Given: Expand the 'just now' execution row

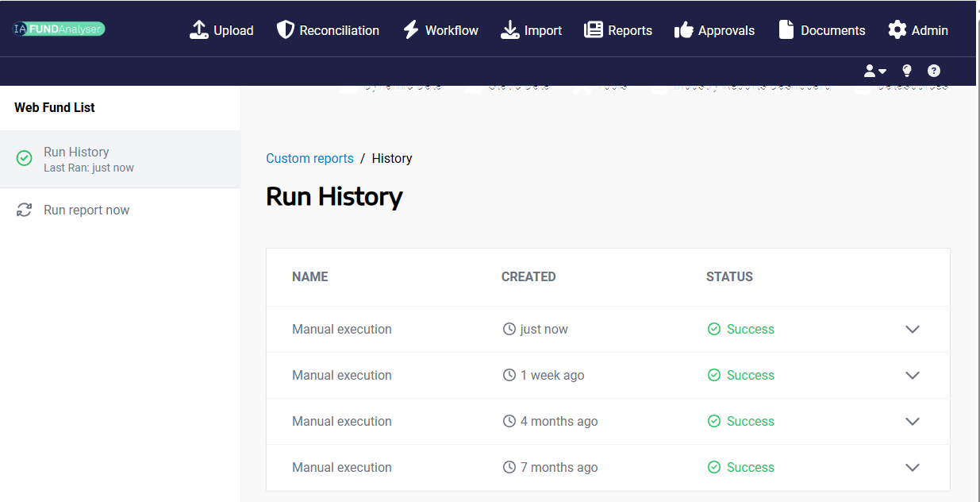Looking at the screenshot, I should pyautogui.click(x=912, y=330).
